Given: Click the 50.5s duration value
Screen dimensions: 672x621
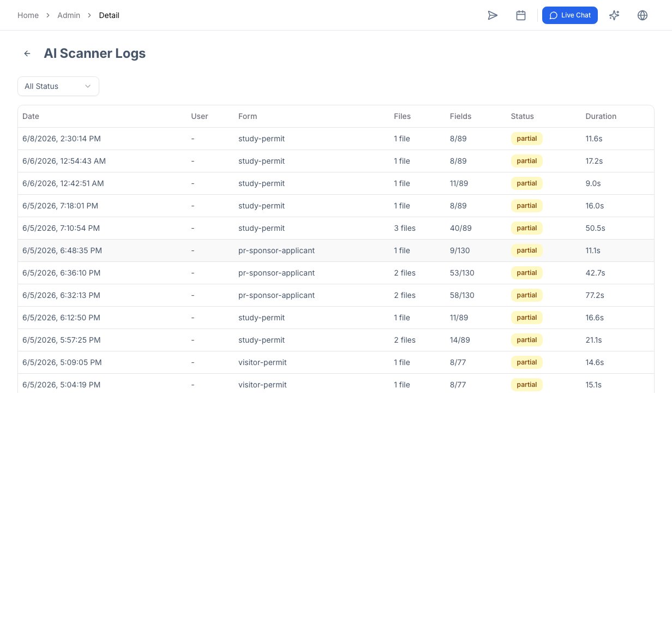Looking at the screenshot, I should pos(595,228).
